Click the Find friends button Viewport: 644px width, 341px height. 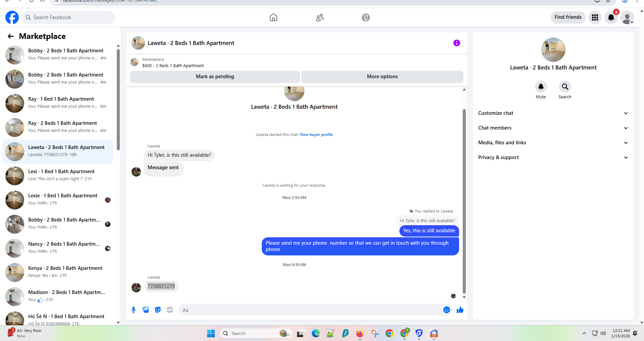point(568,17)
